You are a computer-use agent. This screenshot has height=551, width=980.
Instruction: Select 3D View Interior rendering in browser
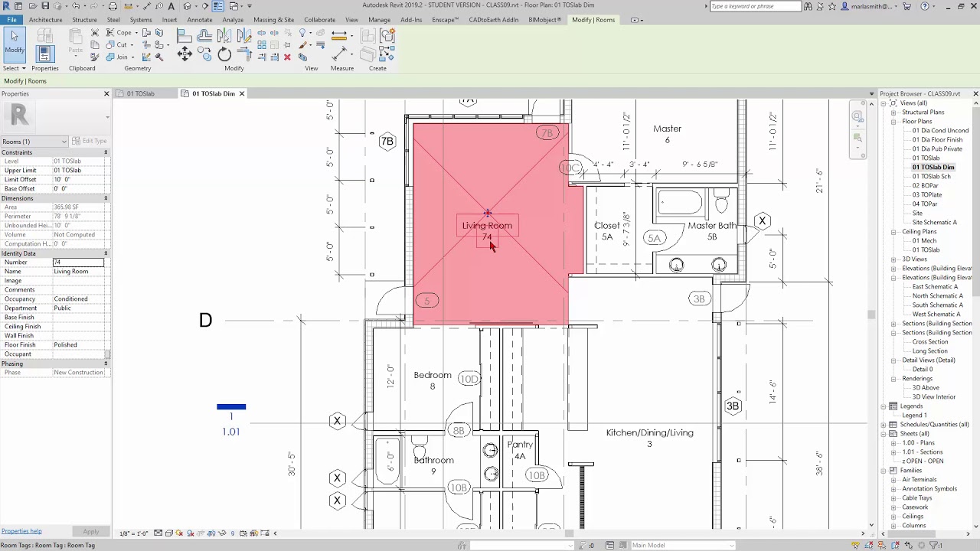[933, 397]
